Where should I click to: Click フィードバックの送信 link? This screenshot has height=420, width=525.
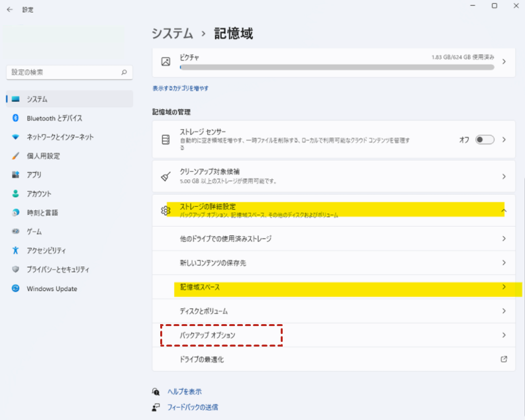tap(193, 407)
